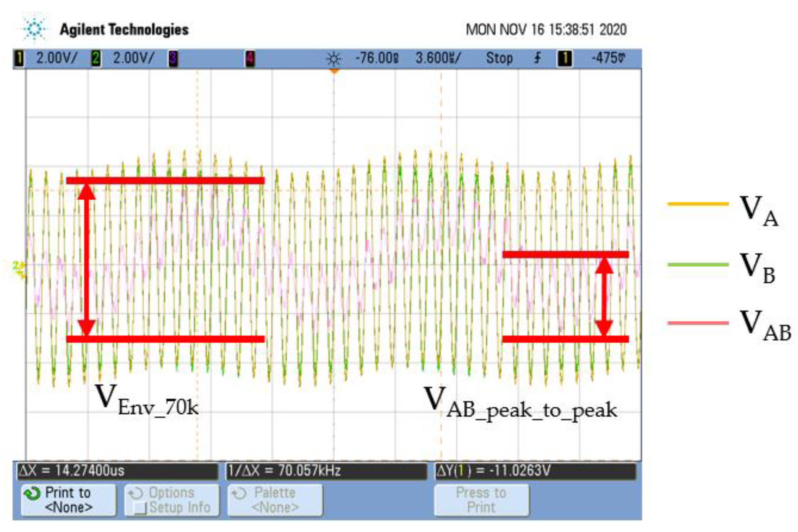Open the Options Setup Info softkey
Viewport: 798px width, 532px height.
[172, 500]
